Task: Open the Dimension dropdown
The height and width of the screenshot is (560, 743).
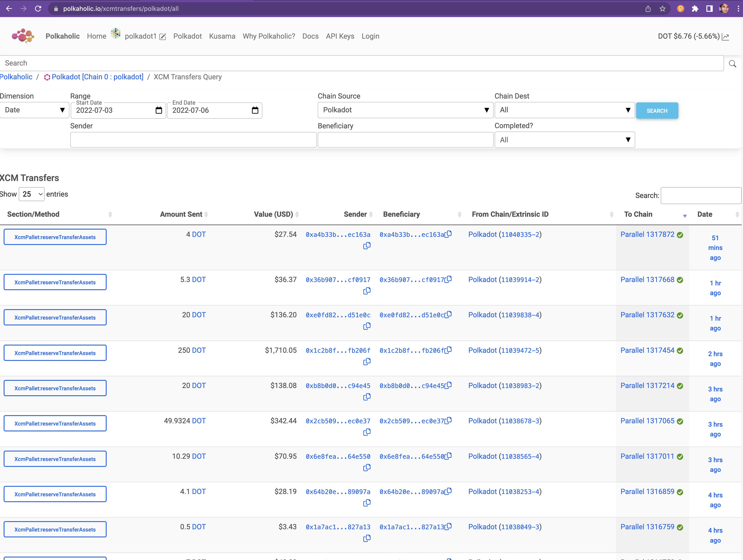Action: click(x=34, y=110)
